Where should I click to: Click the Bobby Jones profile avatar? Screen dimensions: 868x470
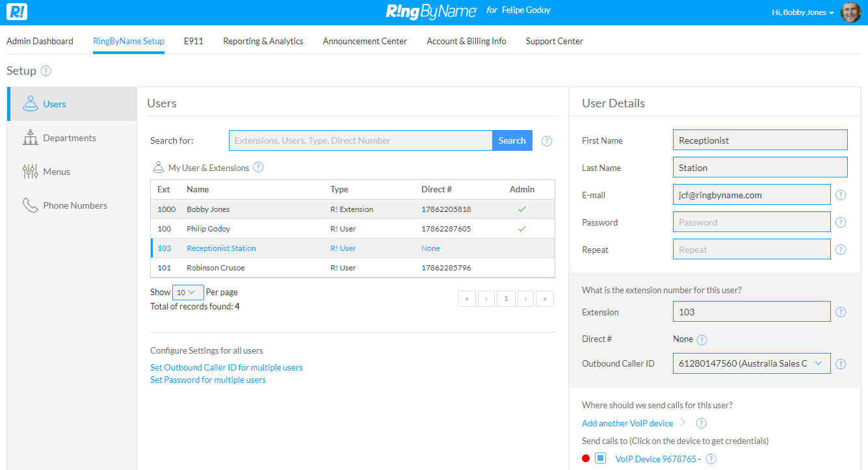(x=850, y=12)
